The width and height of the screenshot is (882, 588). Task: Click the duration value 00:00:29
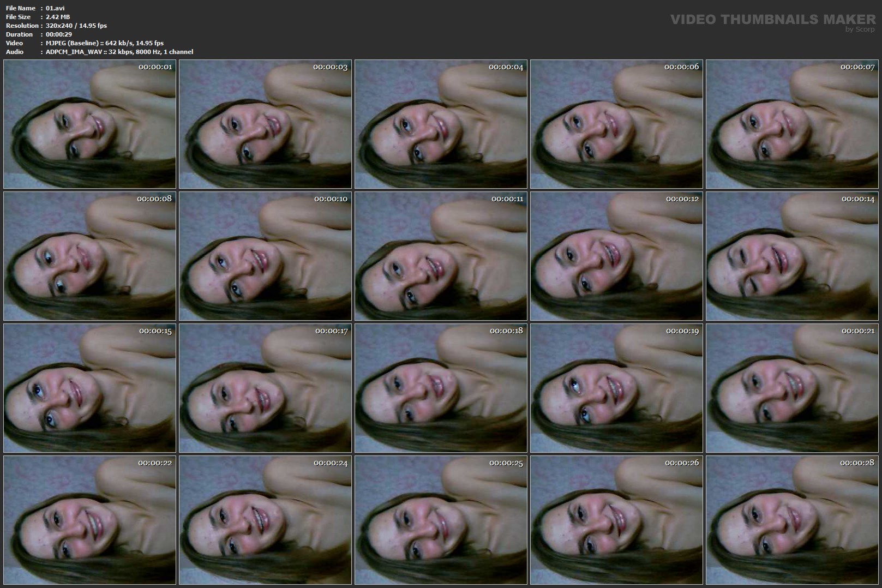[59, 34]
